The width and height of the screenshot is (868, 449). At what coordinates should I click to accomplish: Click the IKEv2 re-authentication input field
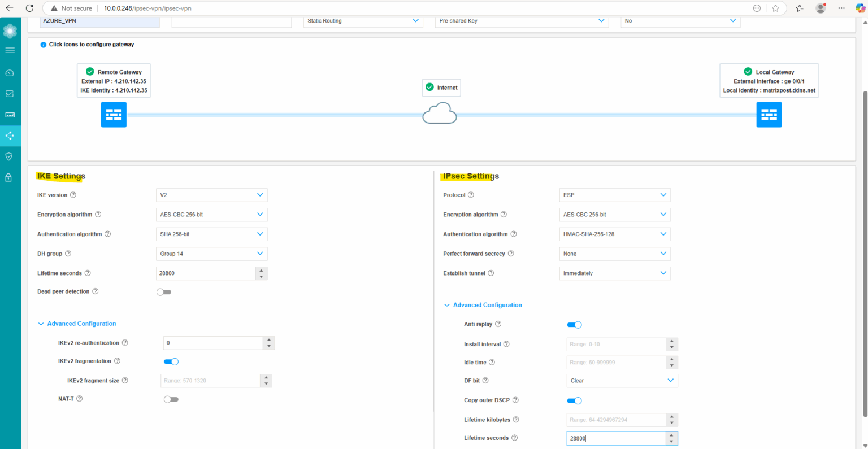213,343
